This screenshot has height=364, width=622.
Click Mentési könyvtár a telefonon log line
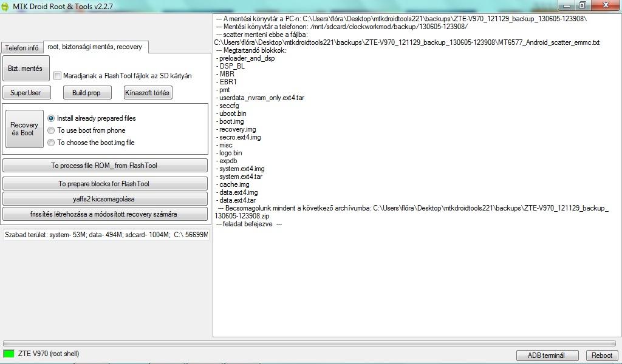coord(342,27)
